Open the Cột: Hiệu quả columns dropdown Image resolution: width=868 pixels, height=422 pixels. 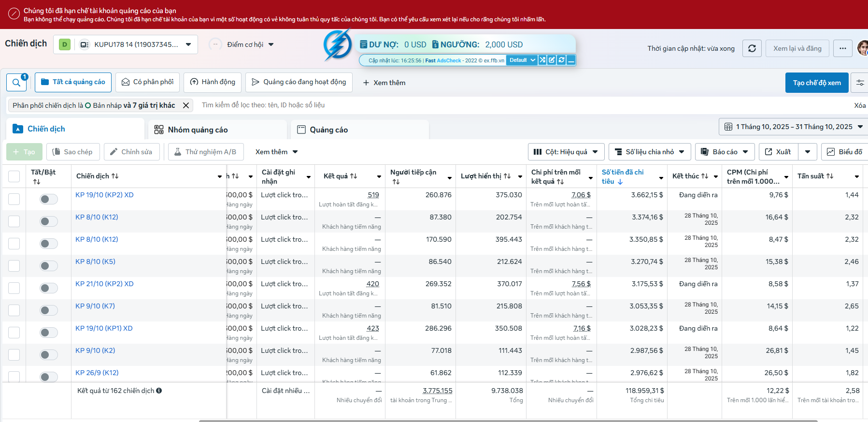(566, 152)
